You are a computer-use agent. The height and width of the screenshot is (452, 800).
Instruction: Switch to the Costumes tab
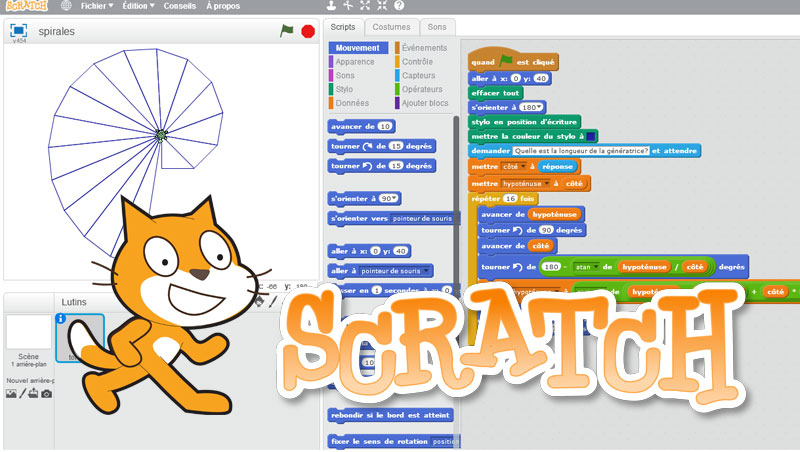[391, 27]
